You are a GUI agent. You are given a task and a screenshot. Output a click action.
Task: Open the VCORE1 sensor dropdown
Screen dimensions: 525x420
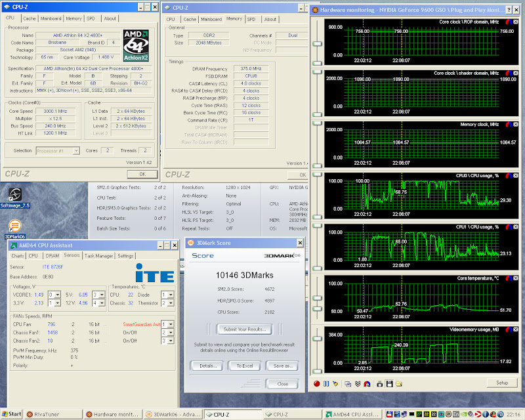point(58,295)
